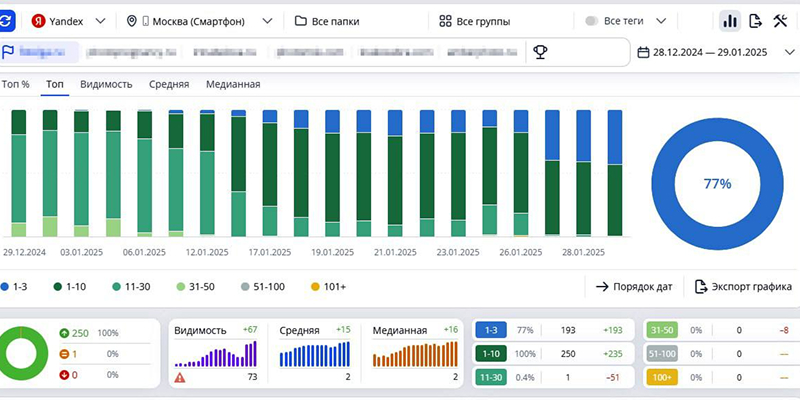Click the calendar icon beside date range
The height and width of the screenshot is (400, 800).
643,52
